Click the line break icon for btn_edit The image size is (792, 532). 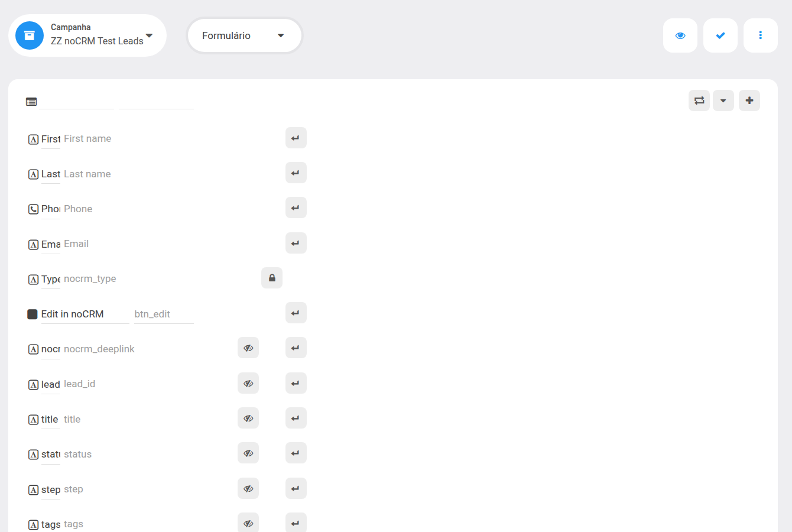pos(296,313)
